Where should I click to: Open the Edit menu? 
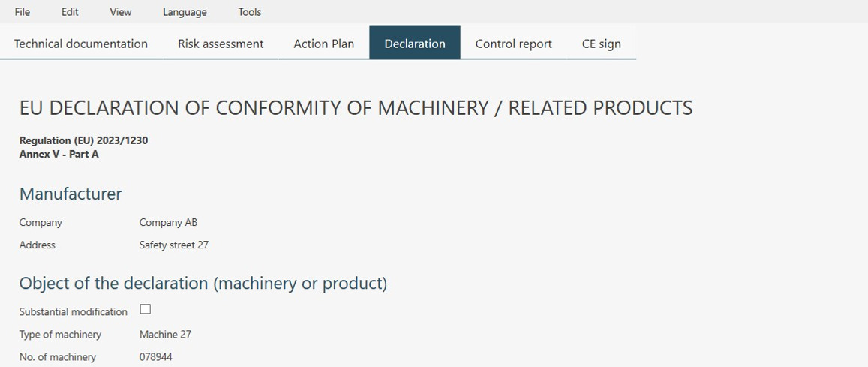click(x=70, y=12)
